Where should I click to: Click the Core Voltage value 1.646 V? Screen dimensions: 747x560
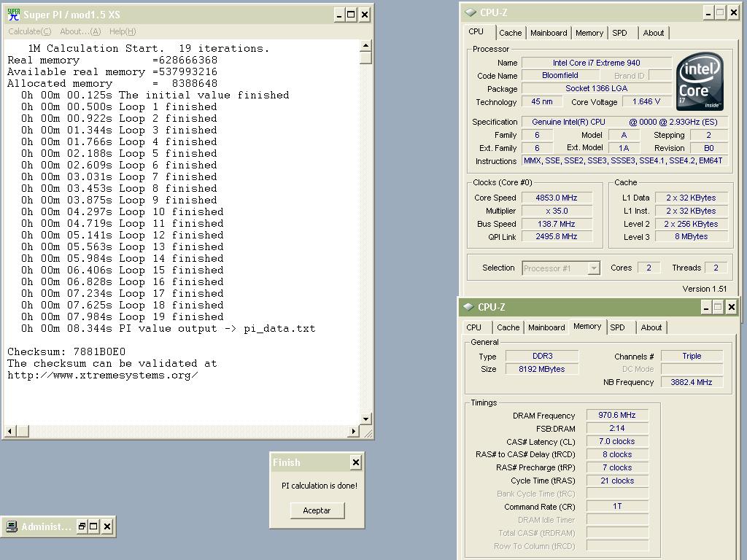point(646,102)
